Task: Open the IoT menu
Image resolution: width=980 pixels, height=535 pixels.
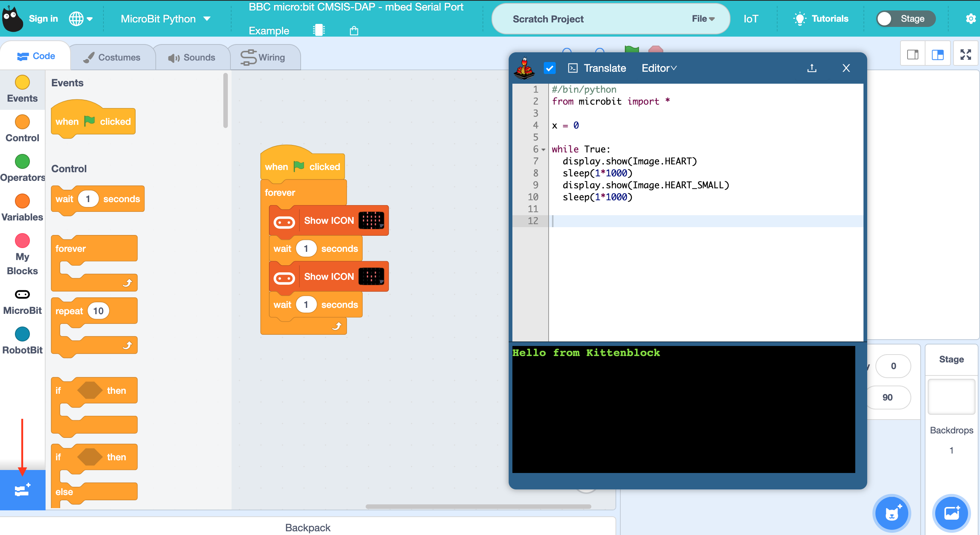Action: click(x=751, y=19)
